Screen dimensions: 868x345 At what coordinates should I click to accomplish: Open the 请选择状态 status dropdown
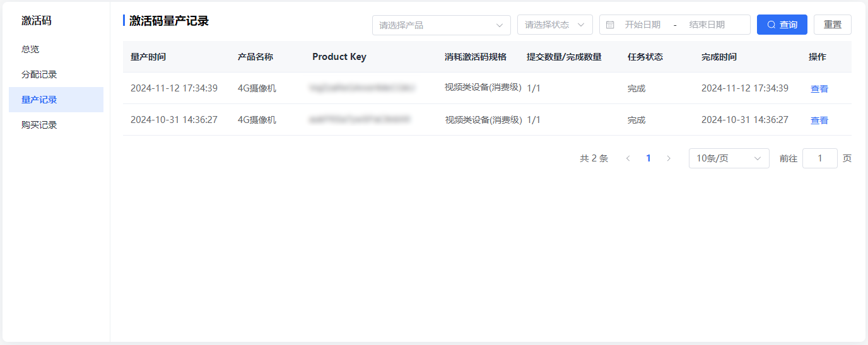point(555,25)
